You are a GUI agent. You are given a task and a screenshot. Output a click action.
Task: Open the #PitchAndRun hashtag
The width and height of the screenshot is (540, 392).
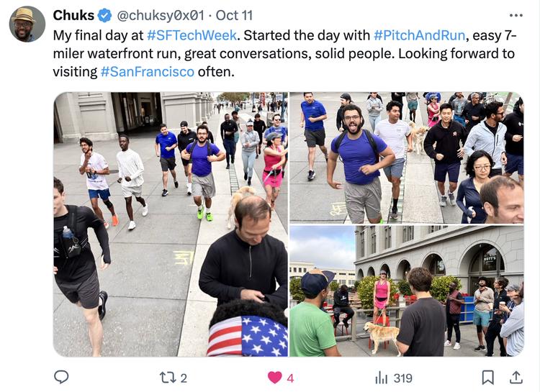click(x=419, y=35)
